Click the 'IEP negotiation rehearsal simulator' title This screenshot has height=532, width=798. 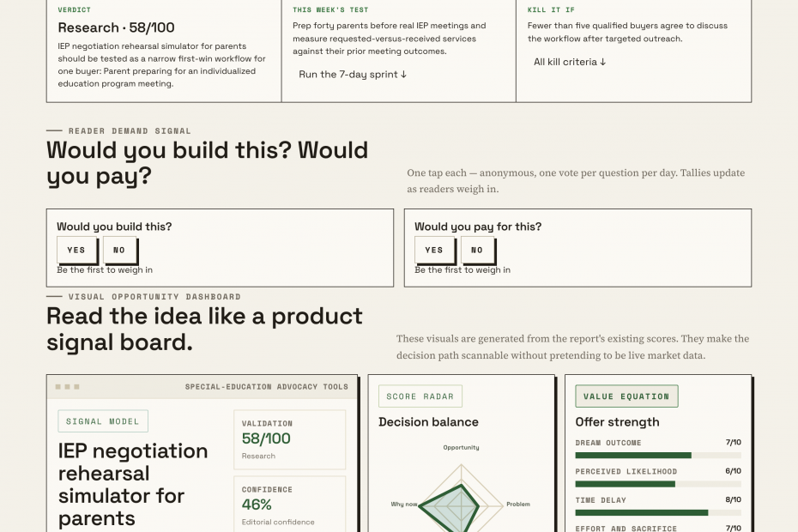pos(133,484)
